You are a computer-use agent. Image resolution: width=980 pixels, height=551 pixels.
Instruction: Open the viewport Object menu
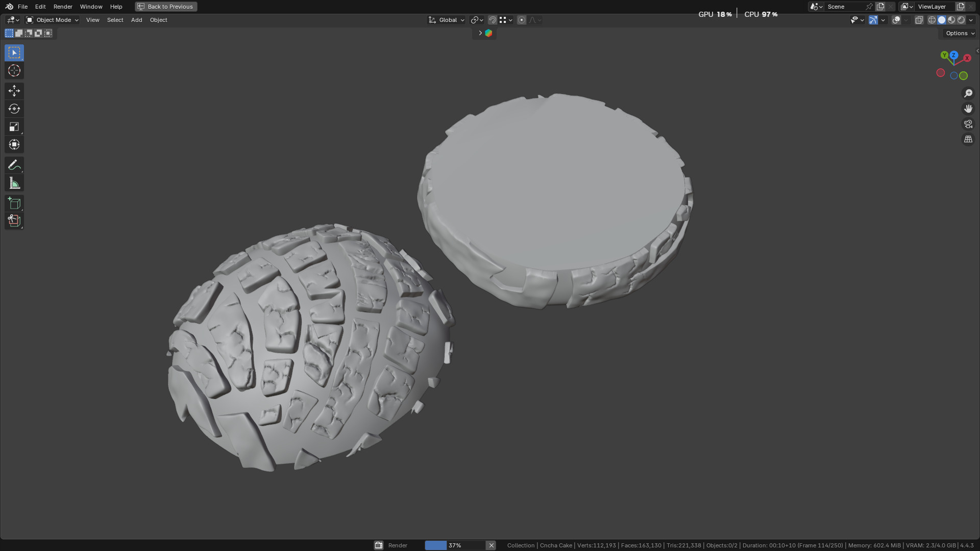pyautogui.click(x=158, y=20)
